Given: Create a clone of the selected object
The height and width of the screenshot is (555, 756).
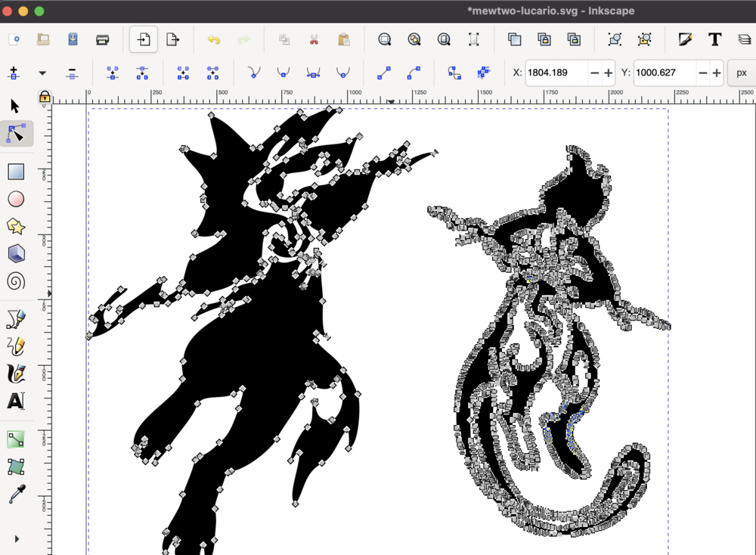Looking at the screenshot, I should coord(544,39).
